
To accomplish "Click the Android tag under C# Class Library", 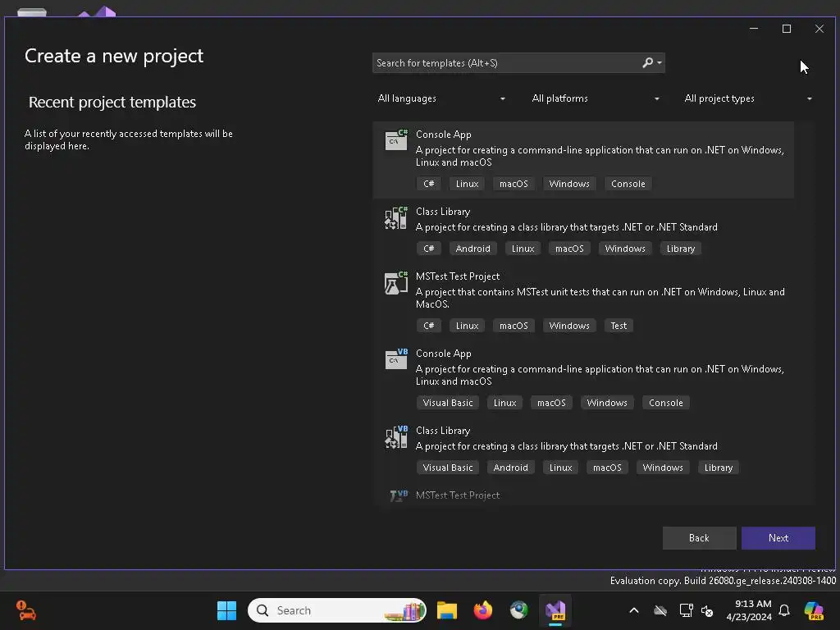I will [473, 249].
